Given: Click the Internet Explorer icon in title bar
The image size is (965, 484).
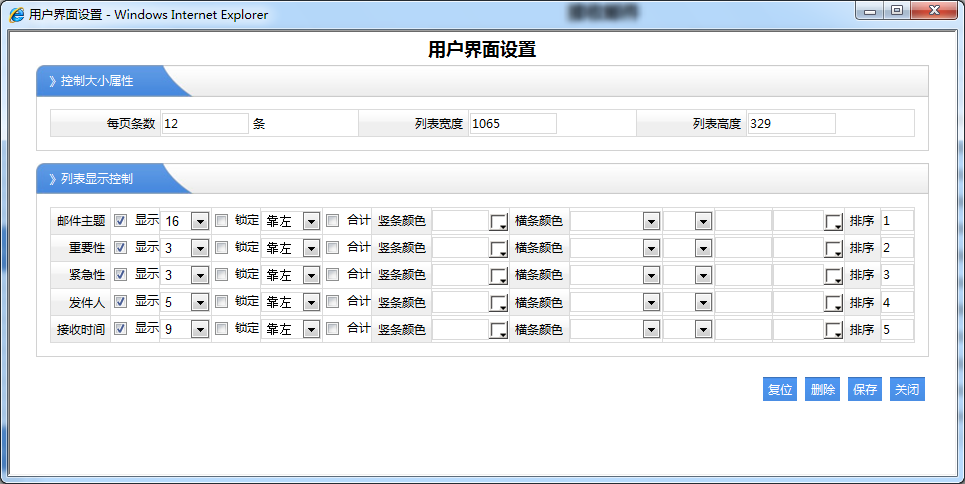Looking at the screenshot, I should tap(17, 14).
